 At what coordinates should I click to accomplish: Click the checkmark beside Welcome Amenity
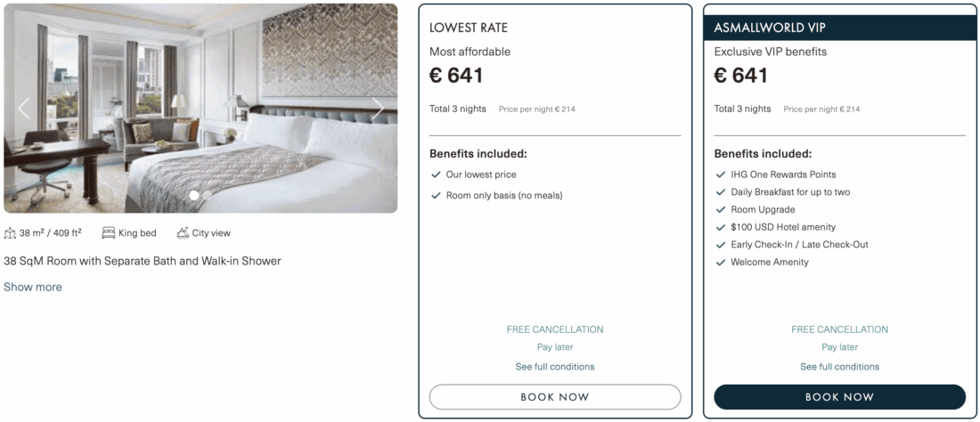721,263
